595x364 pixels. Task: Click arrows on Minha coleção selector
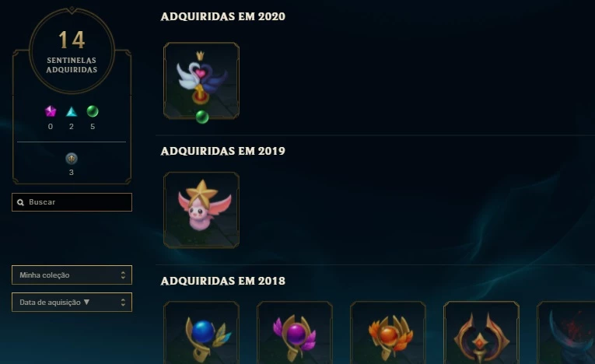[123, 275]
